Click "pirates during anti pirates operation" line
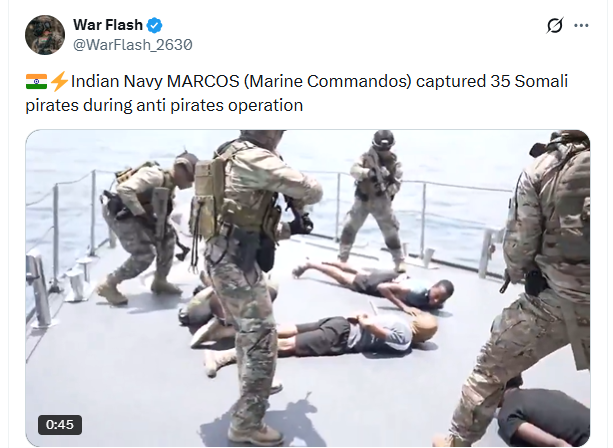Image resolution: width=613 pixels, height=448 pixels. coord(164,106)
